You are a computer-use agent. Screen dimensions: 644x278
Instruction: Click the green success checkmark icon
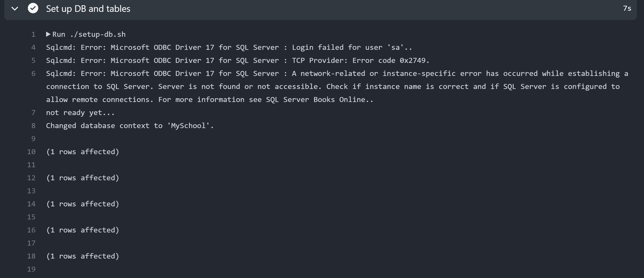tap(33, 8)
